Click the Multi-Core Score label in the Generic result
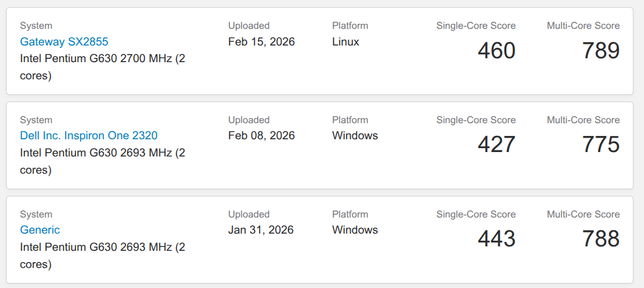 (583, 214)
